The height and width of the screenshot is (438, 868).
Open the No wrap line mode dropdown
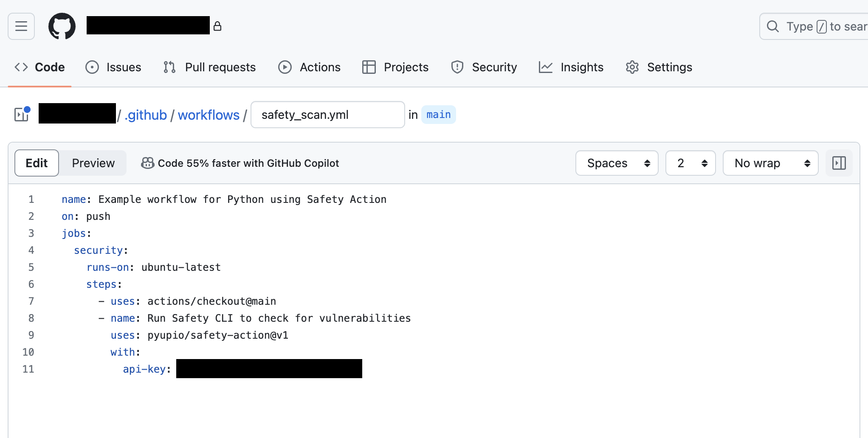pos(770,163)
